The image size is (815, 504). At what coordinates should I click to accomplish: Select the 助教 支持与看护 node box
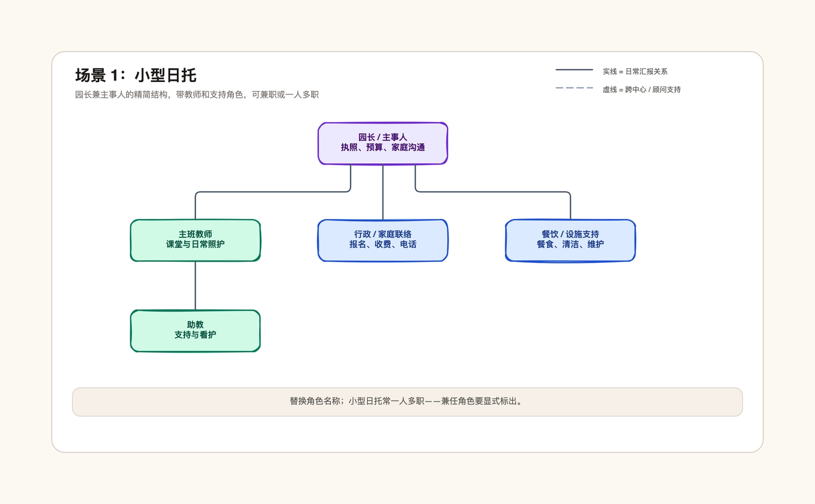(x=196, y=331)
